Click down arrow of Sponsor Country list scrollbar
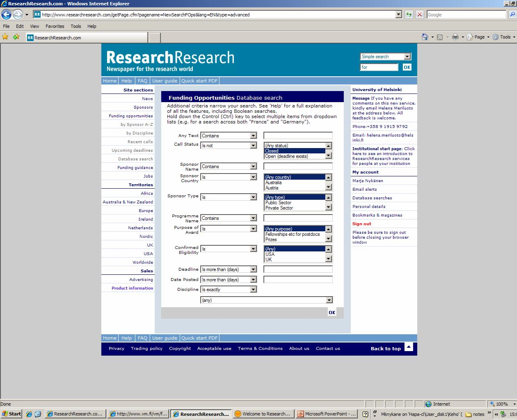 click(328, 187)
